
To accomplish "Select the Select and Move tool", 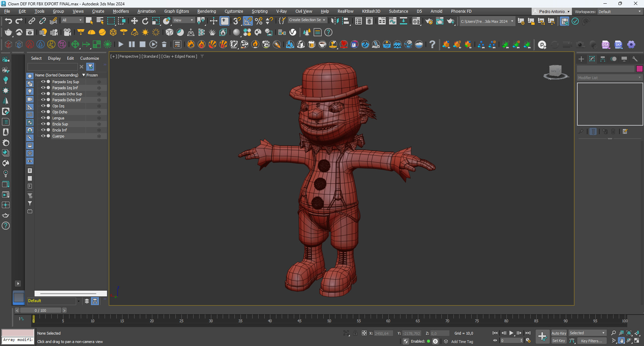I will pyautogui.click(x=134, y=20).
